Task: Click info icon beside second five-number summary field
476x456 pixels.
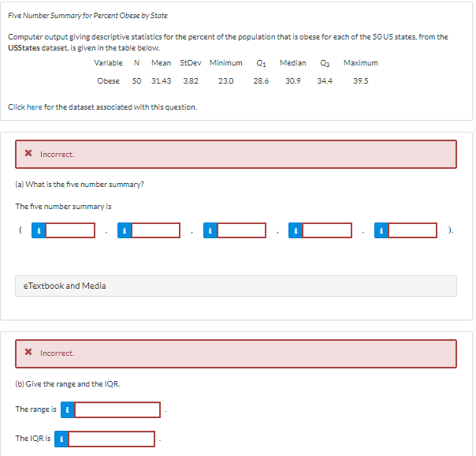Action: pos(125,230)
